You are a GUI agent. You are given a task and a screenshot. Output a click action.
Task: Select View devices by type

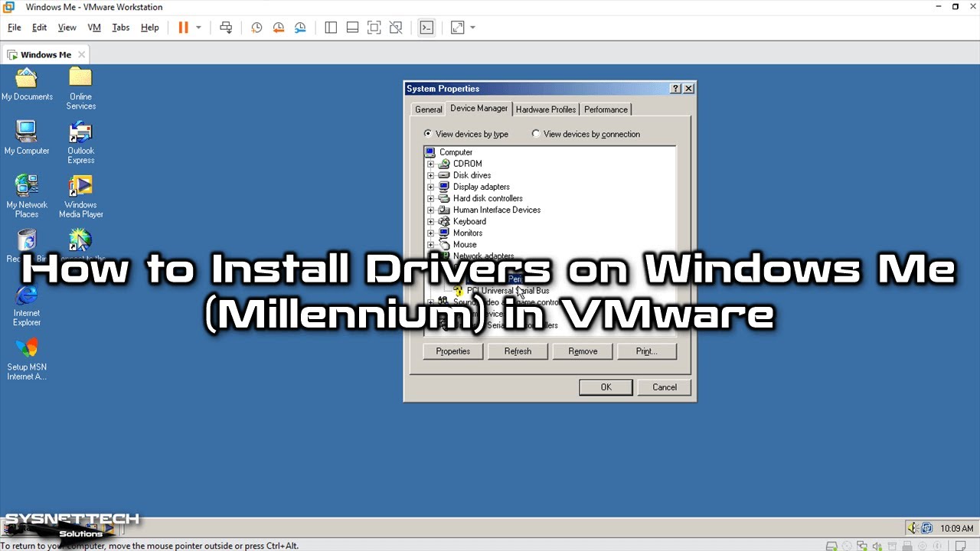tap(466, 134)
